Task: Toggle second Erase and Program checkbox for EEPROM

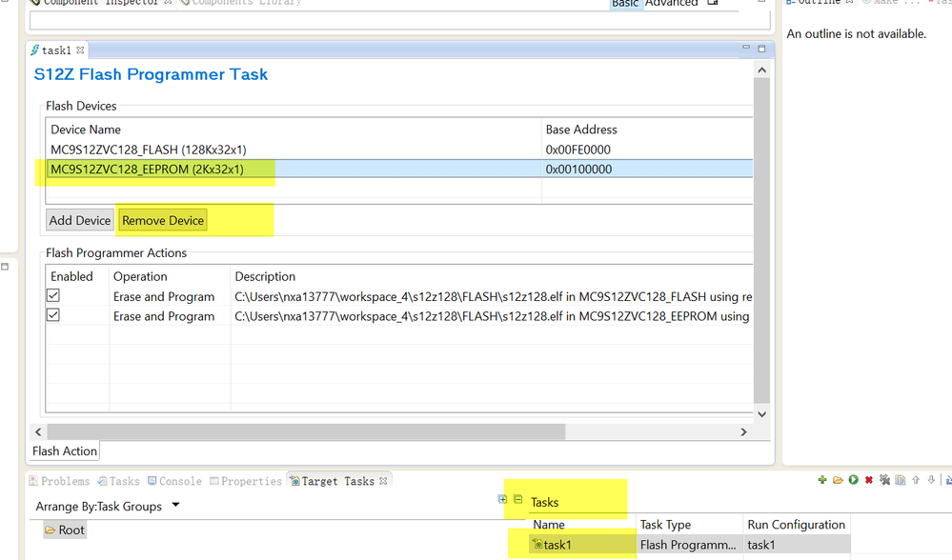Action: click(53, 315)
